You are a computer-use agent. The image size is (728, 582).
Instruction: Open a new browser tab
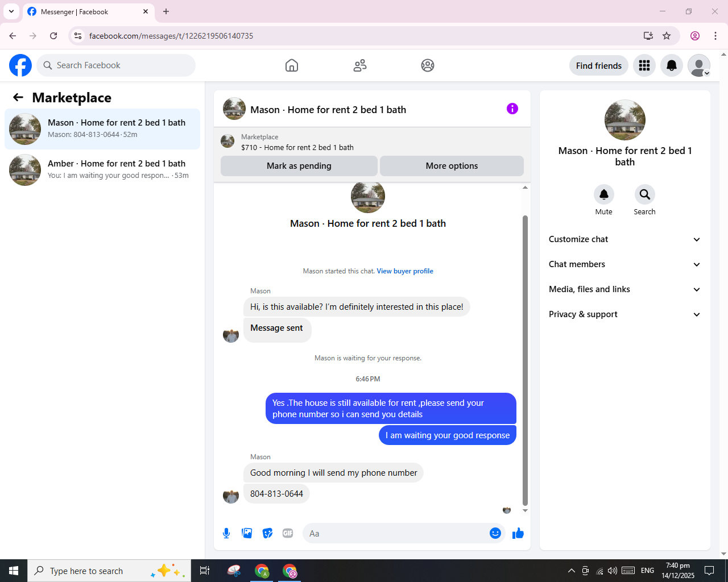coord(166,11)
